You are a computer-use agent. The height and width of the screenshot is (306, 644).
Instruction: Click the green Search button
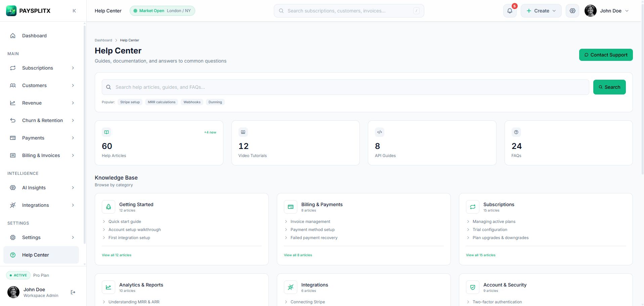point(609,87)
